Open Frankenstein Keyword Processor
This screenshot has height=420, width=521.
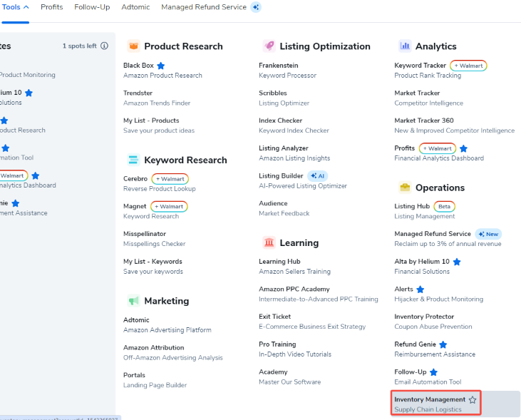287,70
